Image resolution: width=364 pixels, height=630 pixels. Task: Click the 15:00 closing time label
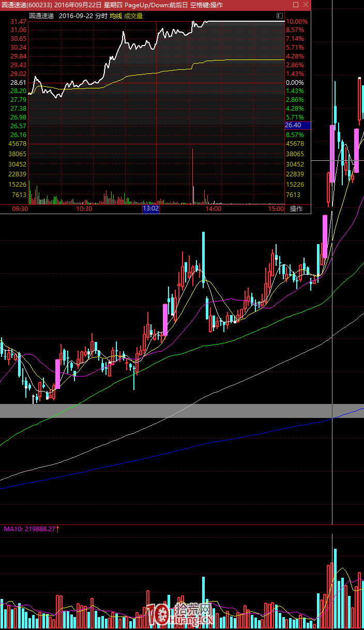tap(277, 209)
